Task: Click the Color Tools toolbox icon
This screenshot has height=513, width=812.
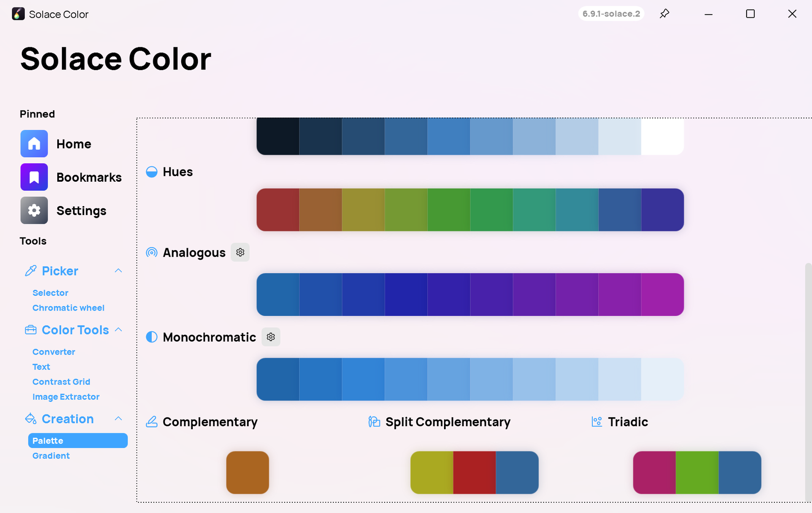Action: [30, 330]
